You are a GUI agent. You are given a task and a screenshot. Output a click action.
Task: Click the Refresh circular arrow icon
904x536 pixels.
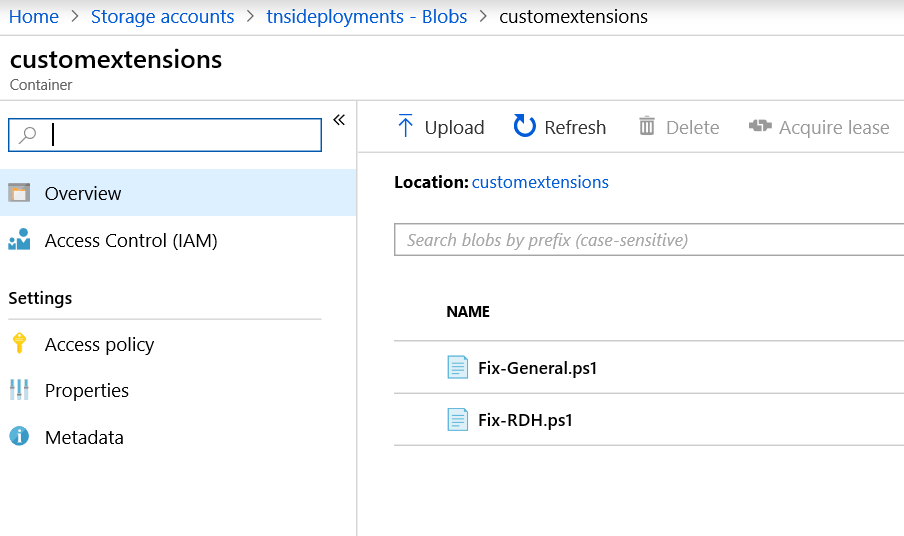524,126
